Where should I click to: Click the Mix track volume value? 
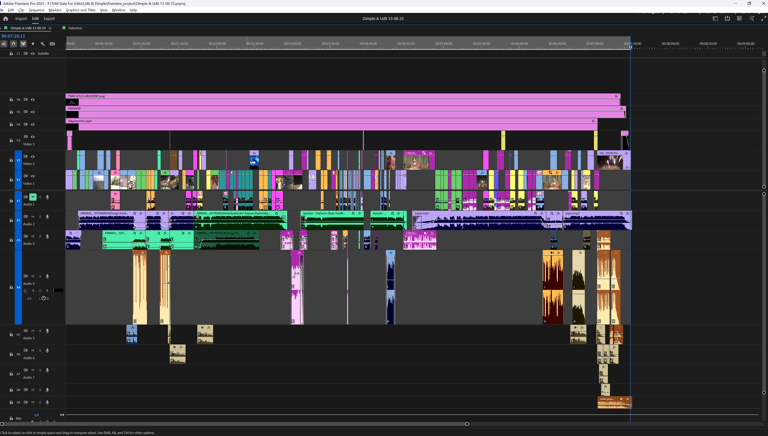[36, 415]
